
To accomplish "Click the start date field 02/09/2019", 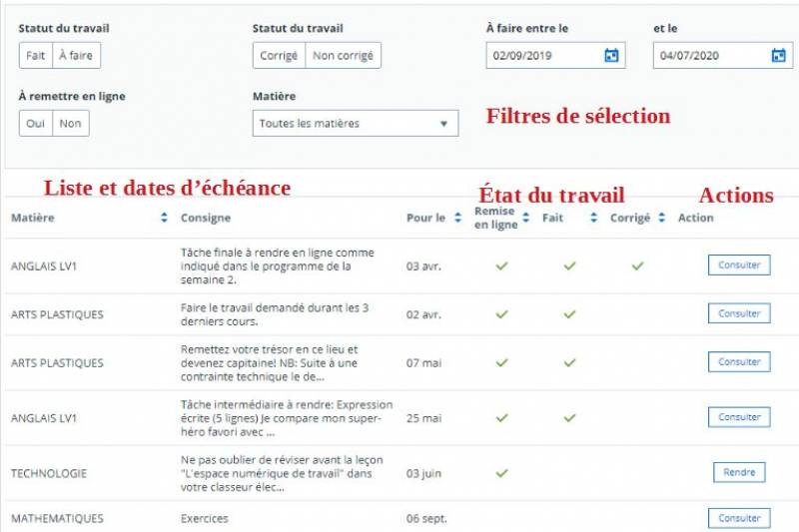I will click(544, 56).
